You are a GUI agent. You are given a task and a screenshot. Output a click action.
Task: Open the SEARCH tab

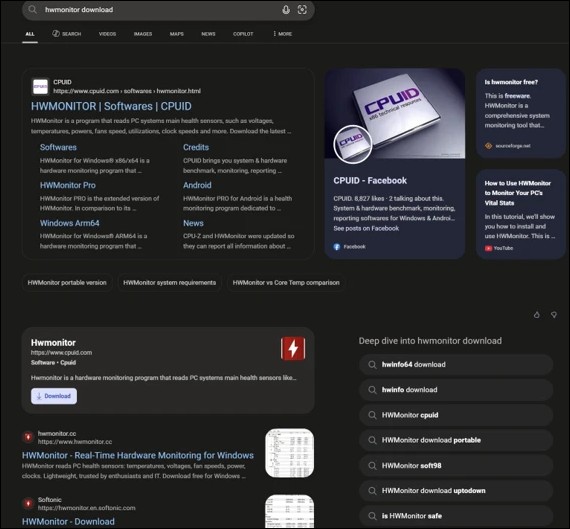[x=67, y=34]
